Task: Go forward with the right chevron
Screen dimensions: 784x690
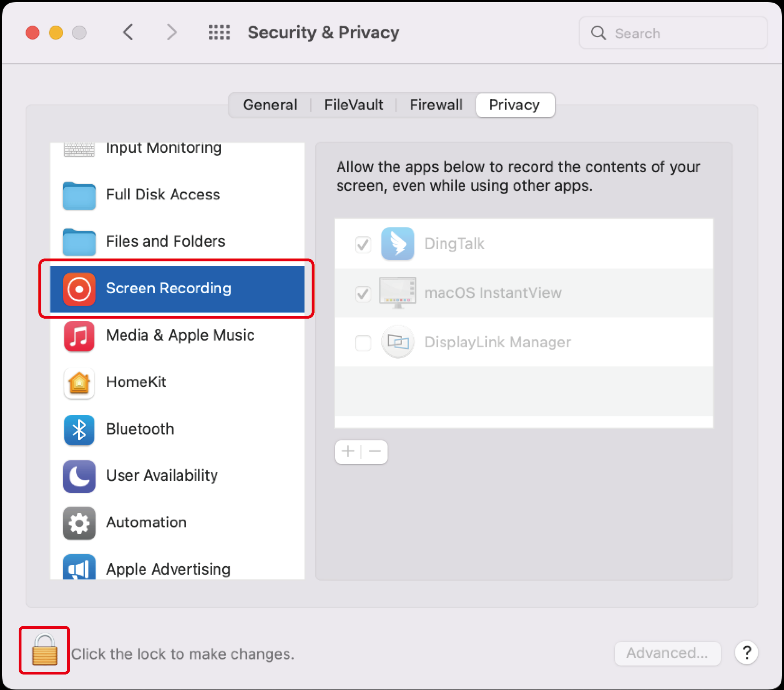Action: tap(172, 32)
